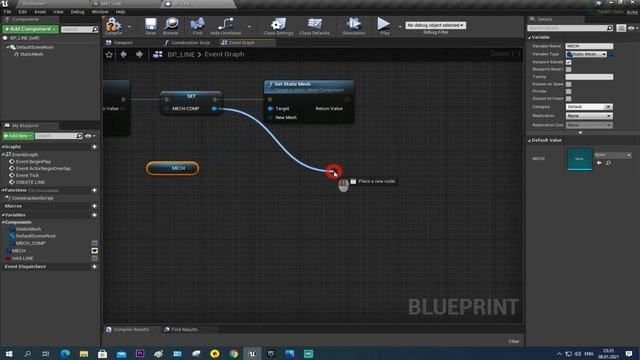Toggle the Instance Editable checkbox

[569, 62]
